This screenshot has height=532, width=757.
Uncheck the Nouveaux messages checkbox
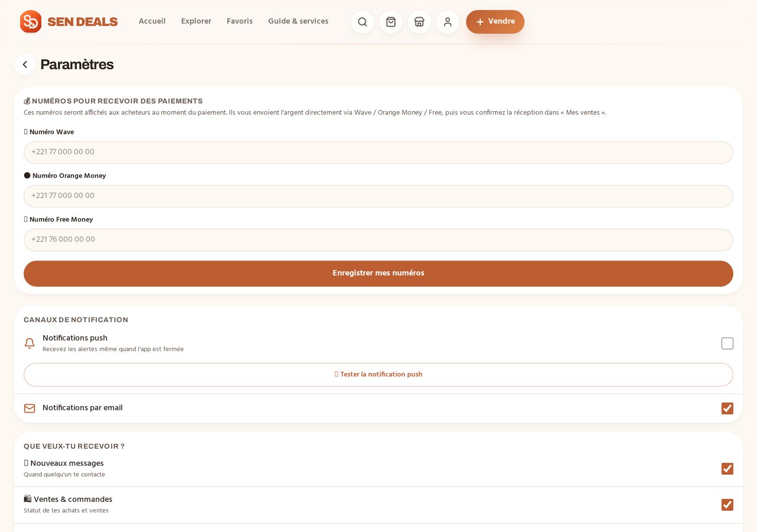pos(727,469)
